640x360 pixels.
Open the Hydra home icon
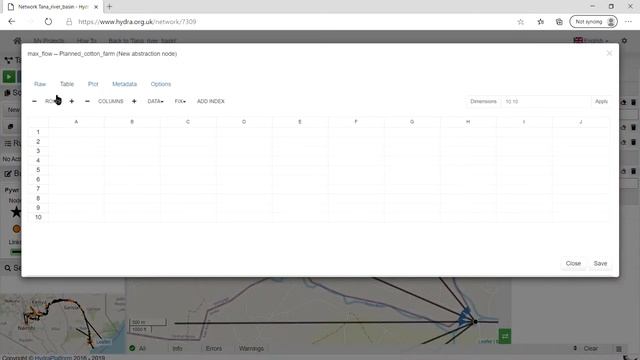point(17,40)
